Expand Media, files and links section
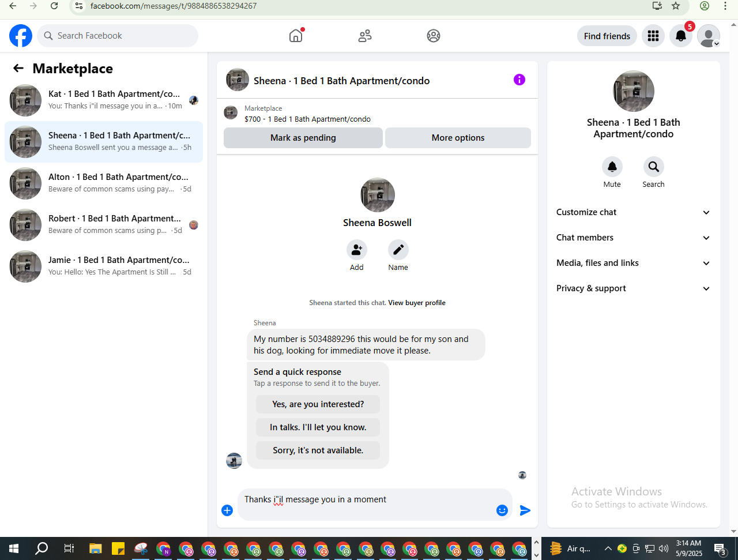Viewport: 738px width, 560px height. [633, 263]
